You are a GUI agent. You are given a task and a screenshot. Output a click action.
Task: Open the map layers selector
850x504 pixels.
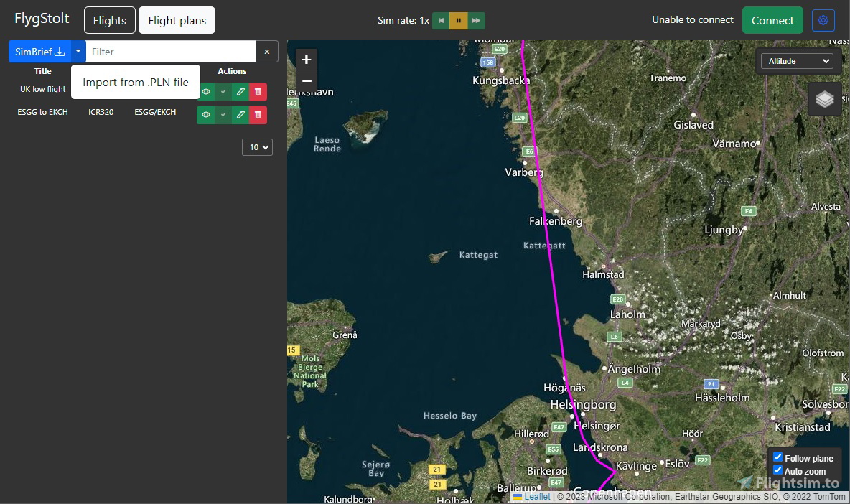point(824,99)
